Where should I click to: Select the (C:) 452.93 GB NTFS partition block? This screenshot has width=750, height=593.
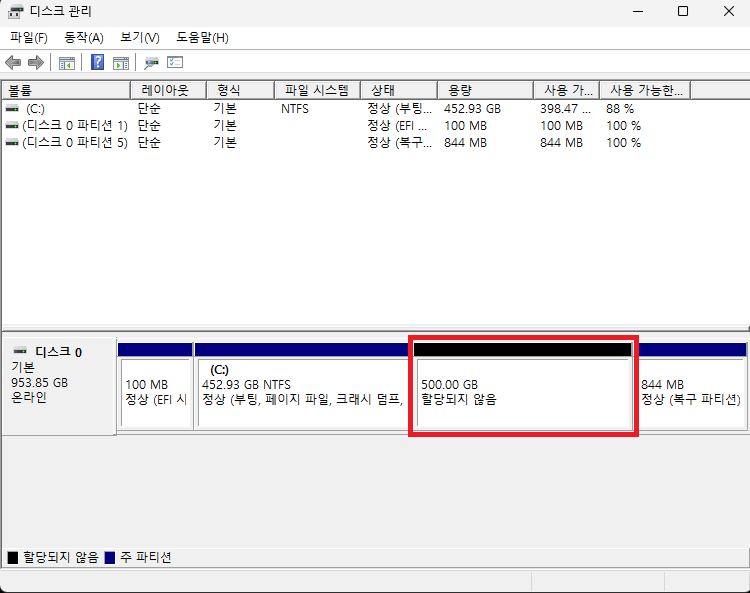click(302, 386)
